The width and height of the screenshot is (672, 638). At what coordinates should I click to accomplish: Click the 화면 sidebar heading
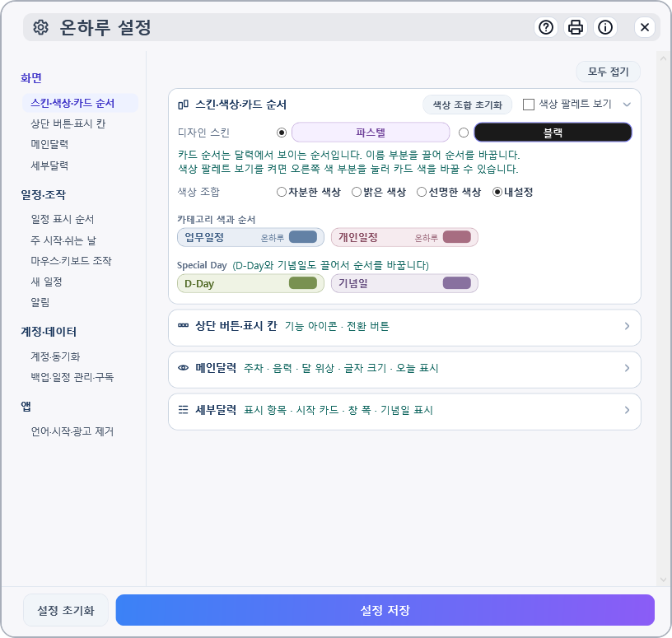point(31,78)
